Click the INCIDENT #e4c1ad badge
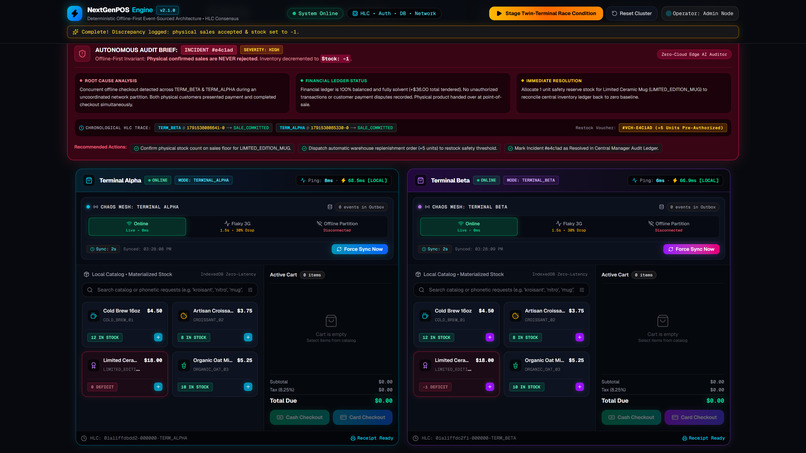 tap(209, 50)
